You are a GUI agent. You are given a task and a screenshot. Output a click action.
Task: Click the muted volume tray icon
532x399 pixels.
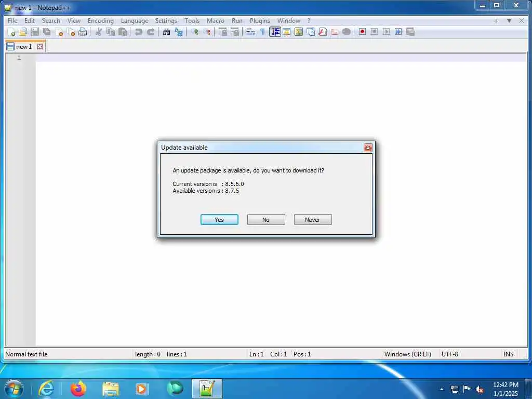coord(480,389)
